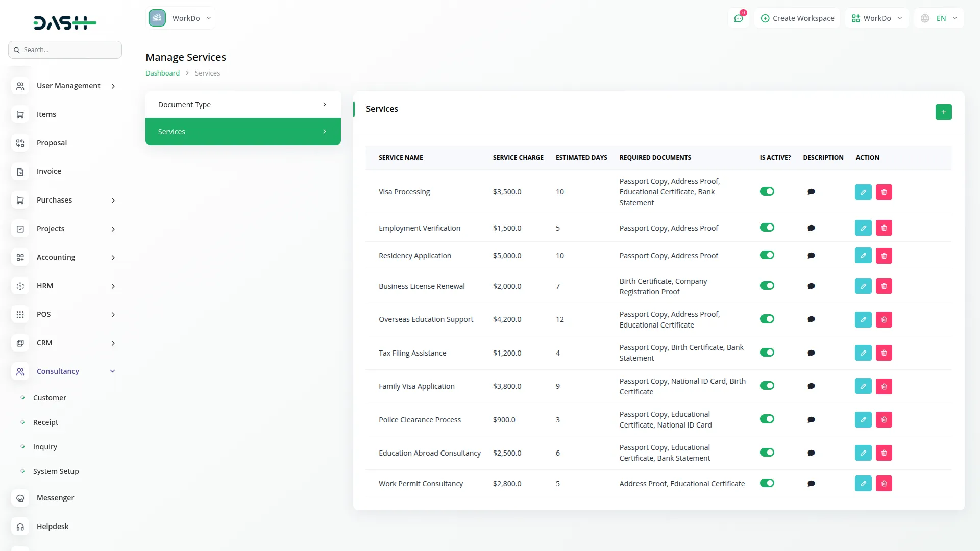Disable the Business License Renewal service toggle
Viewport: 980px width, 551px height.
click(767, 286)
